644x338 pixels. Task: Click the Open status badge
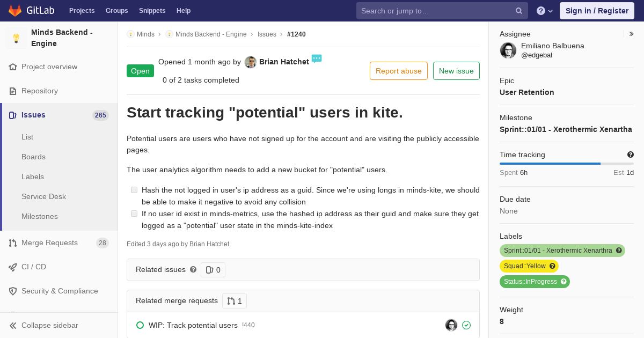(x=140, y=71)
